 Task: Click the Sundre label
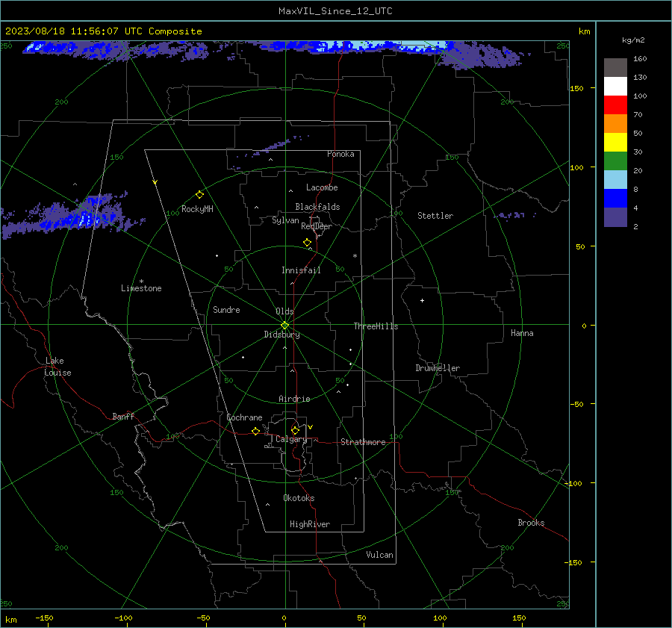point(226,309)
